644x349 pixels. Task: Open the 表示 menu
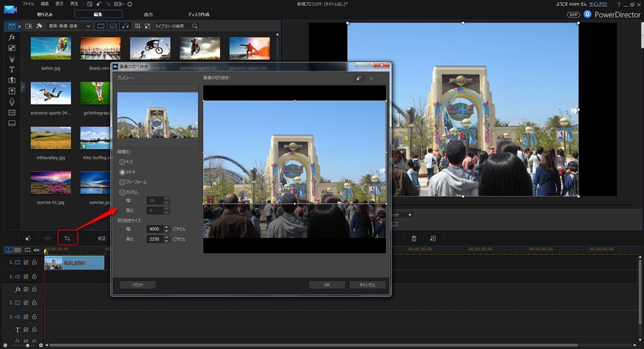pos(60,4)
